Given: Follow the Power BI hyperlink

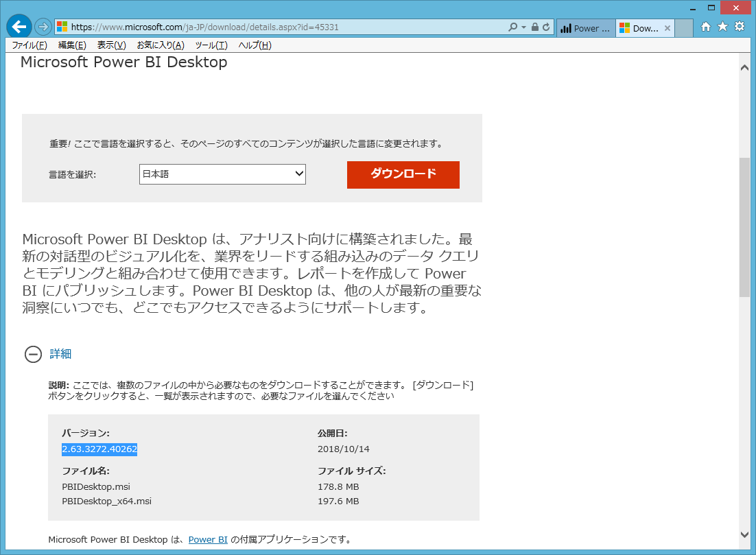Looking at the screenshot, I should click(208, 540).
